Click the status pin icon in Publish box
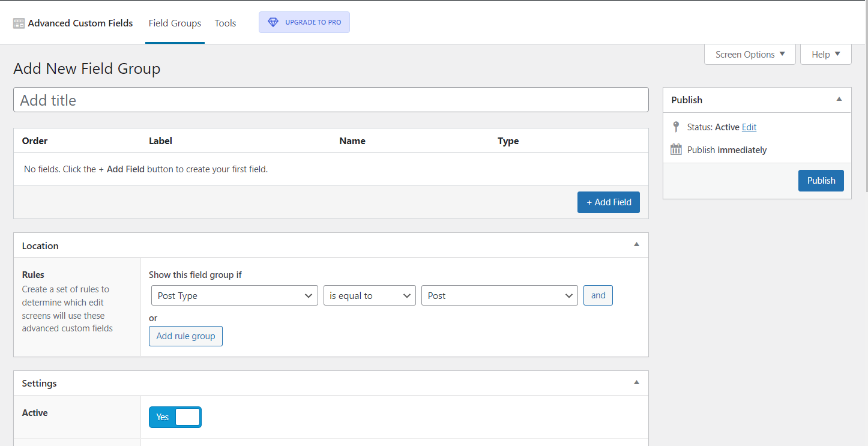 tap(676, 127)
